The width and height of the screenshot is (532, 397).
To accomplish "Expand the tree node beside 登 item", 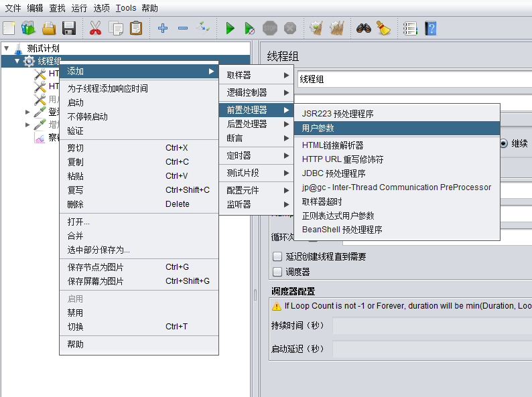I will (27, 112).
